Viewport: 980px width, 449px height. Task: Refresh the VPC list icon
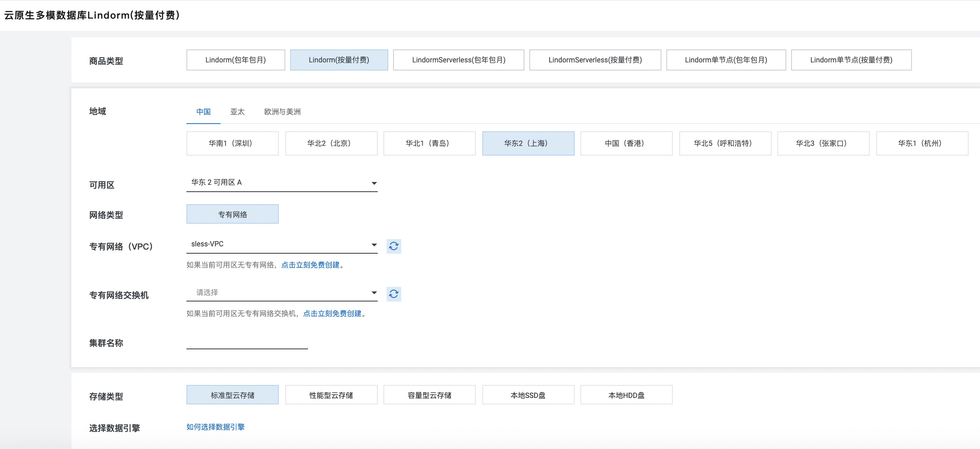coord(394,246)
